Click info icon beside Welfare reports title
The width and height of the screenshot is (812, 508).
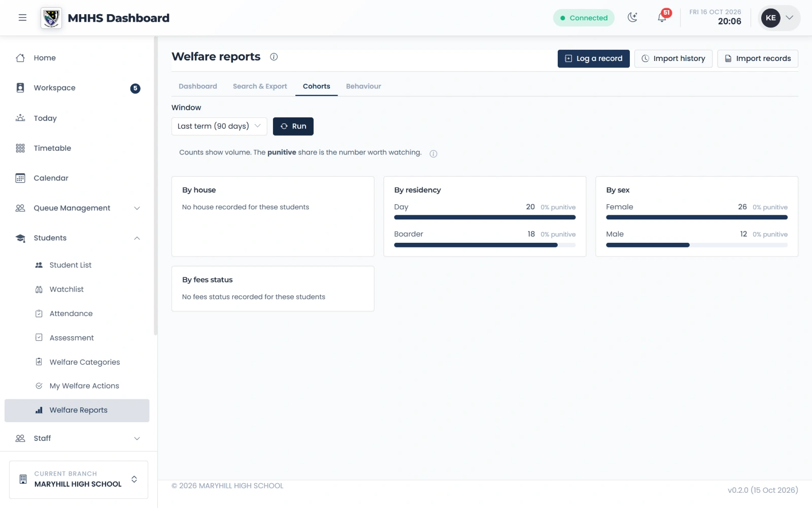[274, 57]
